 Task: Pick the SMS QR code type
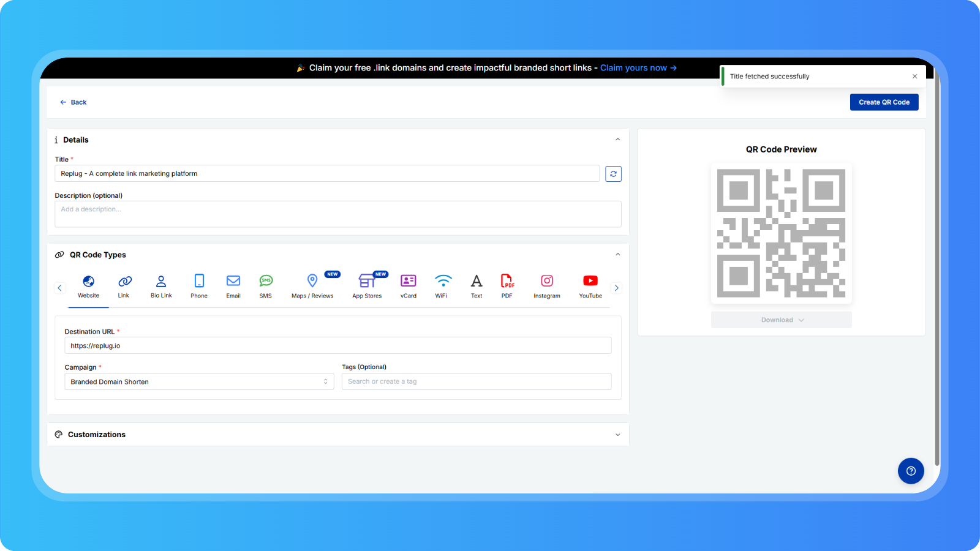(265, 287)
